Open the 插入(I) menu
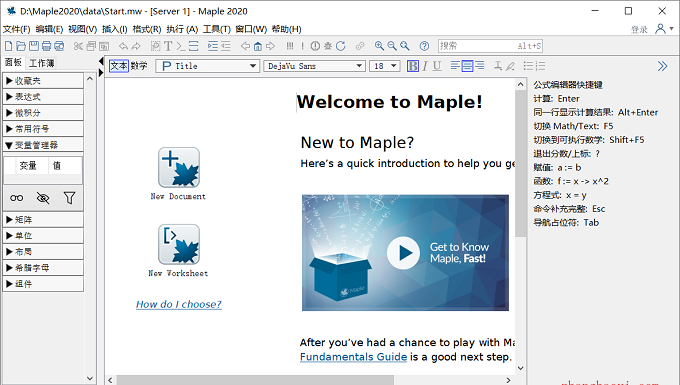 tap(114, 29)
